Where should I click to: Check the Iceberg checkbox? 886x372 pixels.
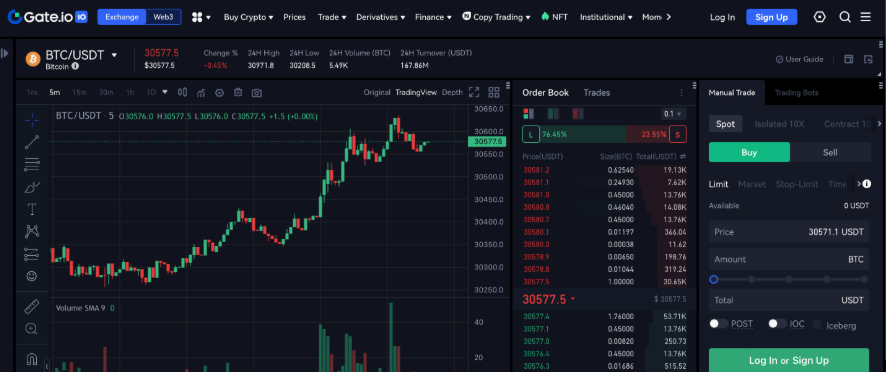click(x=817, y=325)
